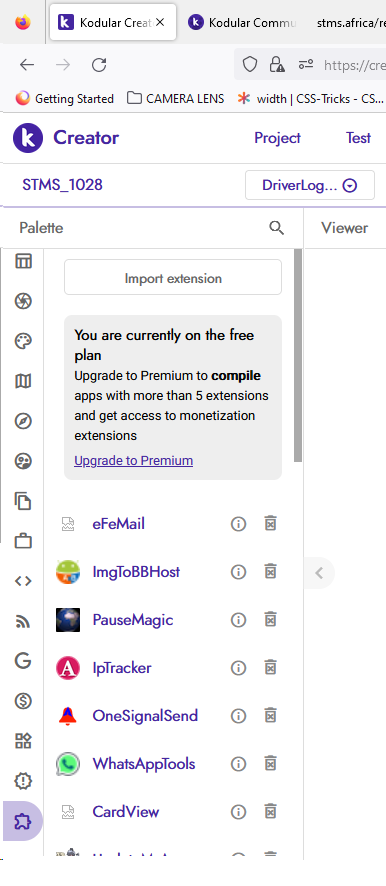Open the Social face category icon
This screenshot has height=886, width=386.
click(23, 462)
